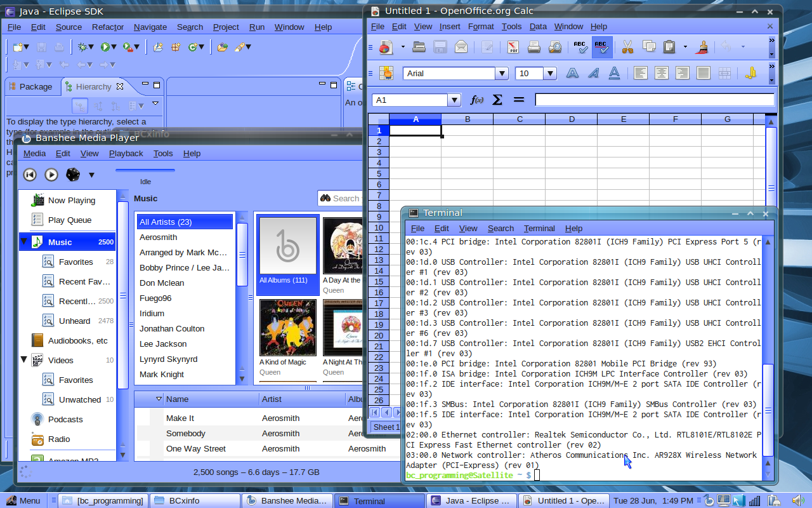The width and height of the screenshot is (812, 508).
Task: Click the Calc formula input line
Action: click(x=655, y=100)
